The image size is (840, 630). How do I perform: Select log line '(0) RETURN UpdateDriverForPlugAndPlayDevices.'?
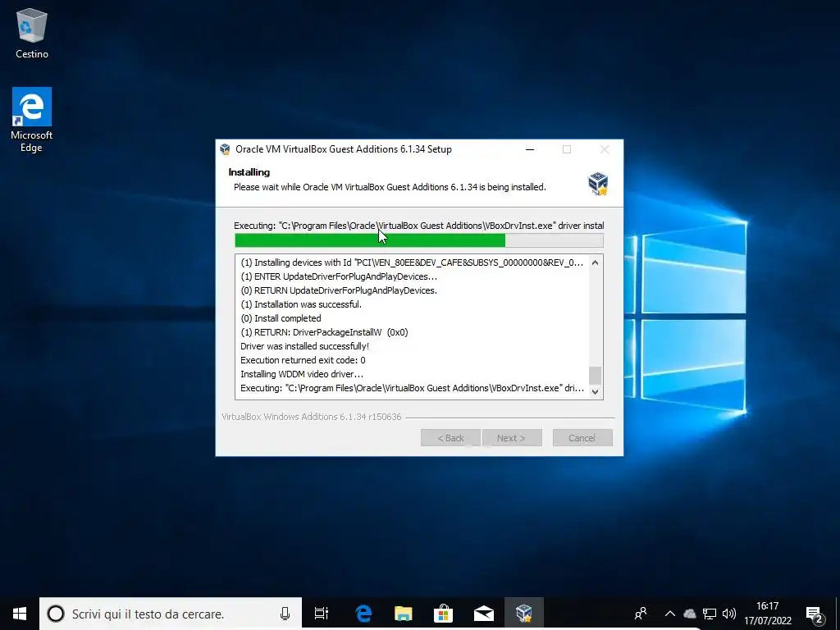[x=339, y=290]
